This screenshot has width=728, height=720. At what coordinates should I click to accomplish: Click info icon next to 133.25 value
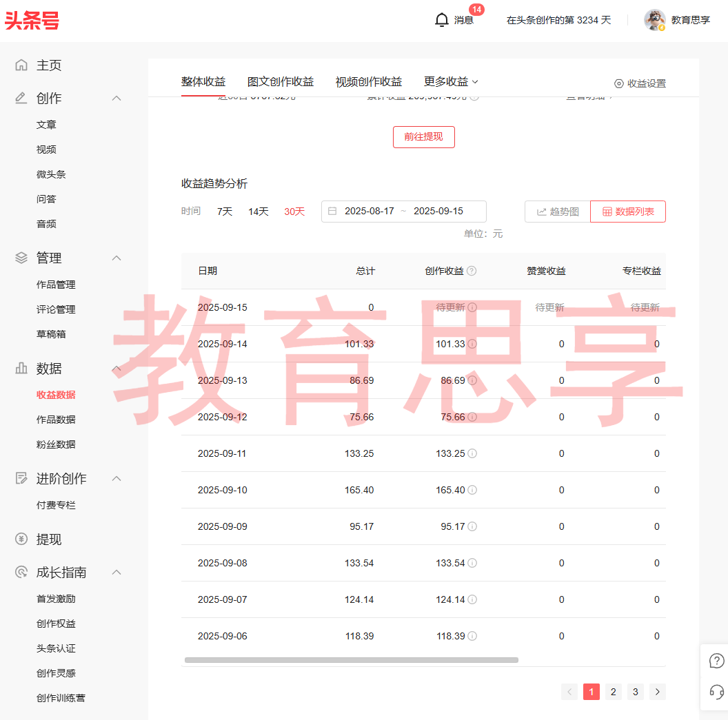click(x=472, y=453)
